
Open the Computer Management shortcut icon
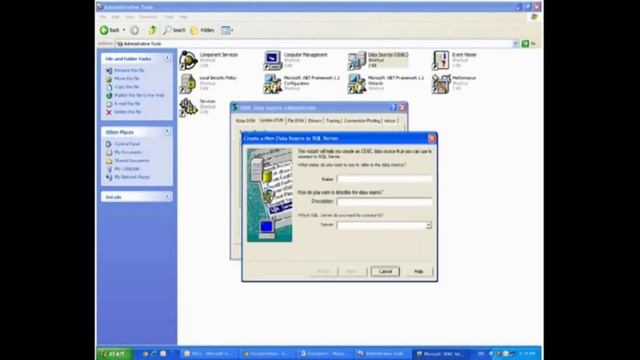[272, 60]
